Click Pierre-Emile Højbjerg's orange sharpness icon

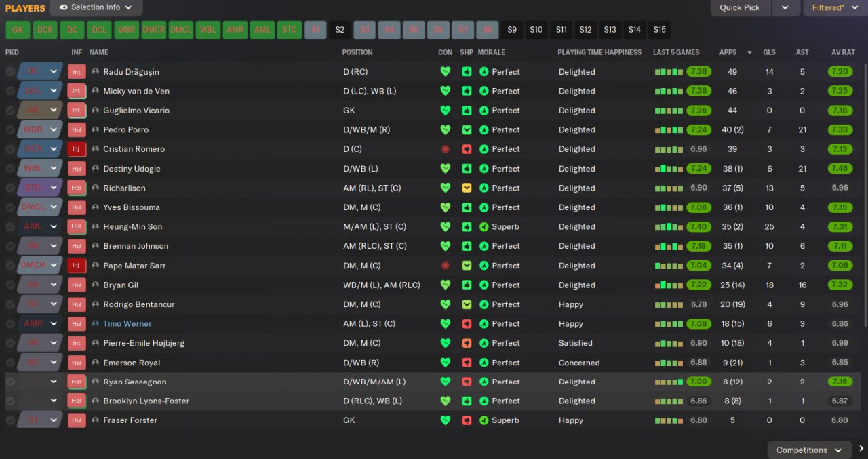point(467,343)
